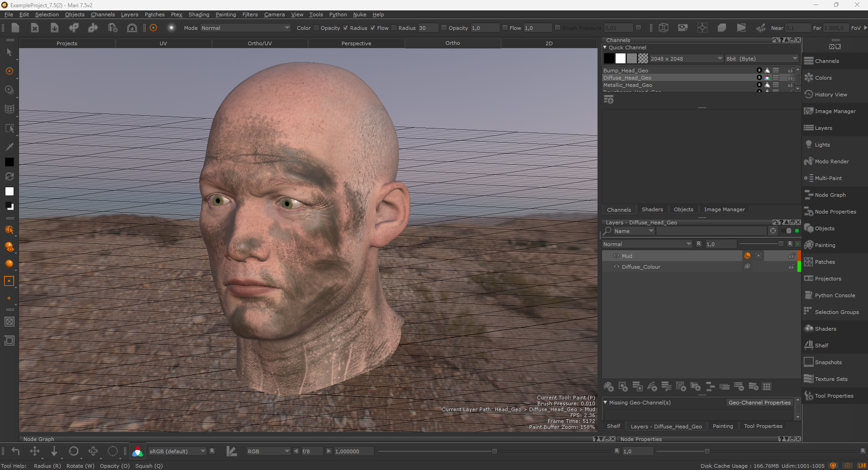The width and height of the screenshot is (868, 470).
Task: Open the Node Graph palette icon
Action: [809, 195]
